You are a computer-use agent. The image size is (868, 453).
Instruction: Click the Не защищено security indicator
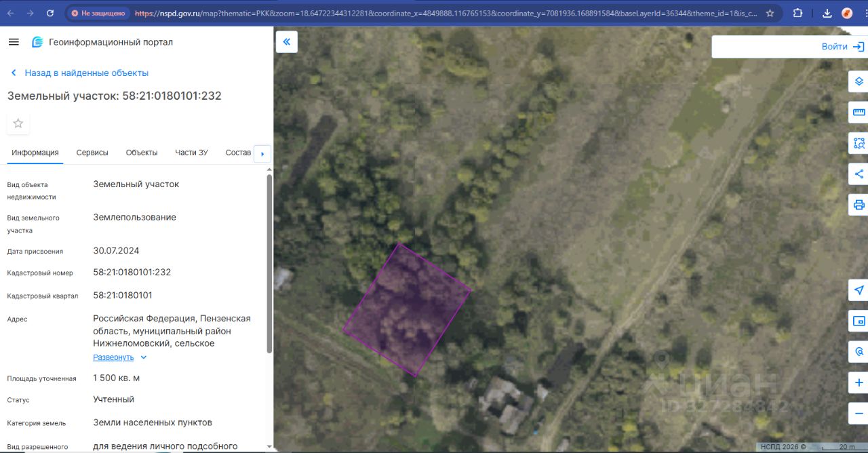click(x=98, y=13)
